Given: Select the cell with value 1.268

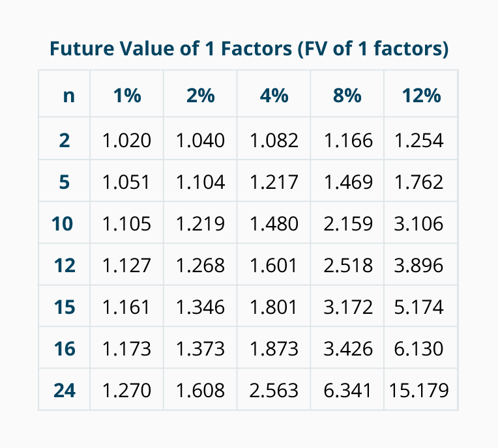Looking at the screenshot, I should (x=200, y=265).
